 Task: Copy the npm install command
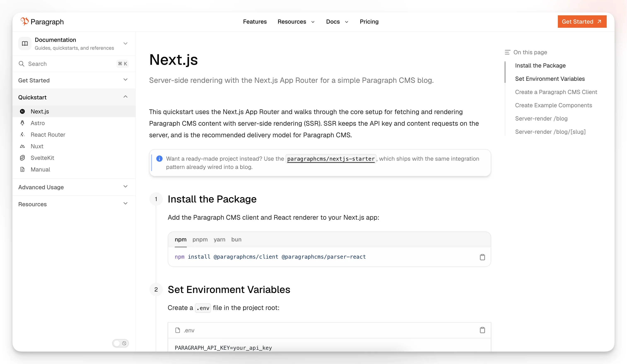(x=482, y=257)
